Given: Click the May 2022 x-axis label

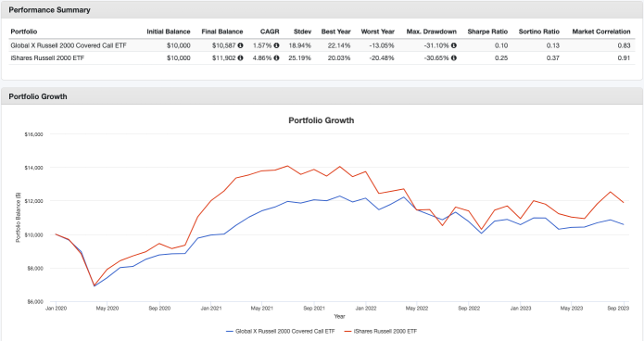Looking at the screenshot, I should [x=417, y=309].
